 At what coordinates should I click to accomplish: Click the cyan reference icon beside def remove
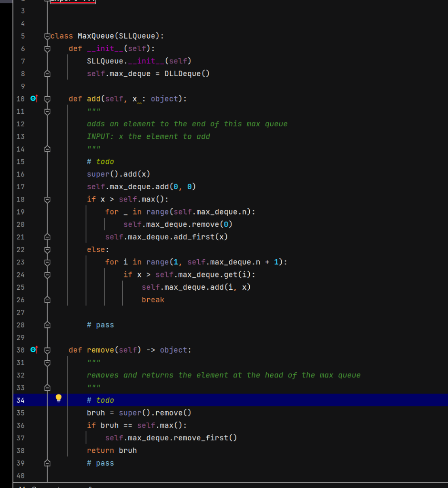click(x=33, y=349)
